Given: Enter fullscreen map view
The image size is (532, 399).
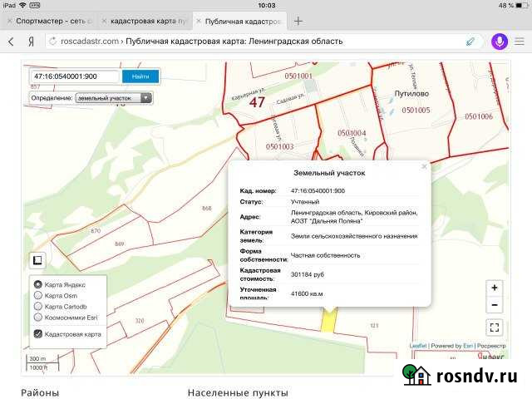Looking at the screenshot, I should pyautogui.click(x=495, y=328).
